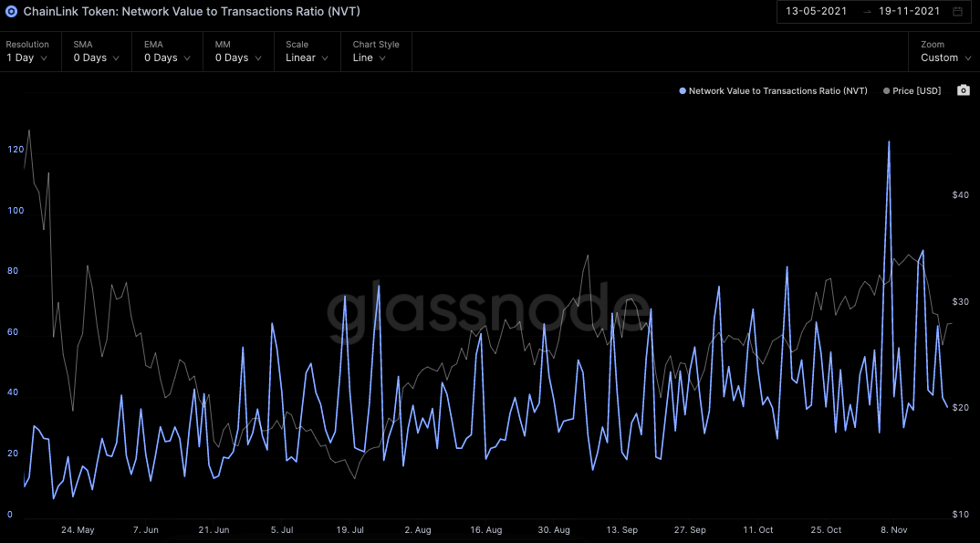Toggle the NVT series legend dot
The width and height of the screenshot is (980, 543).
click(x=683, y=91)
